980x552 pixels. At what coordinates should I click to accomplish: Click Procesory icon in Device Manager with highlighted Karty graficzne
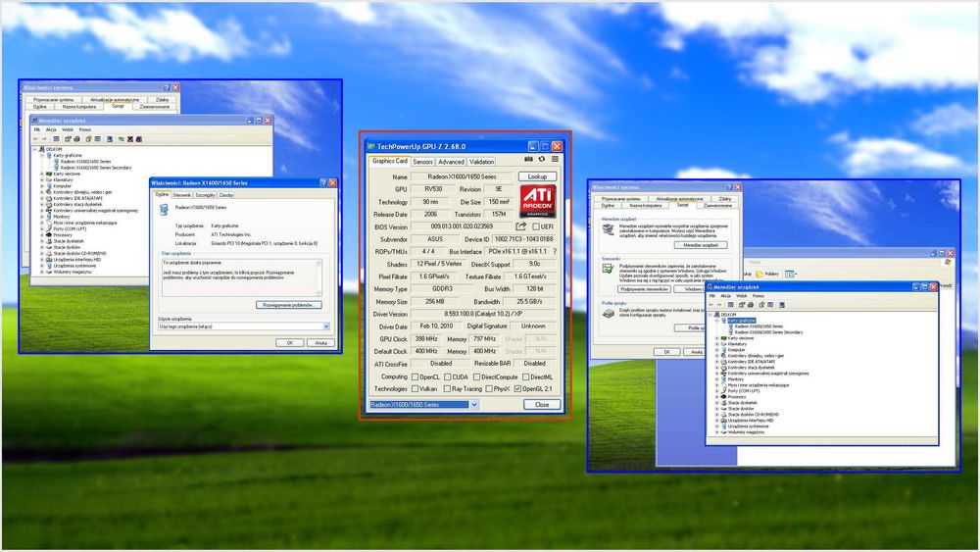point(724,396)
